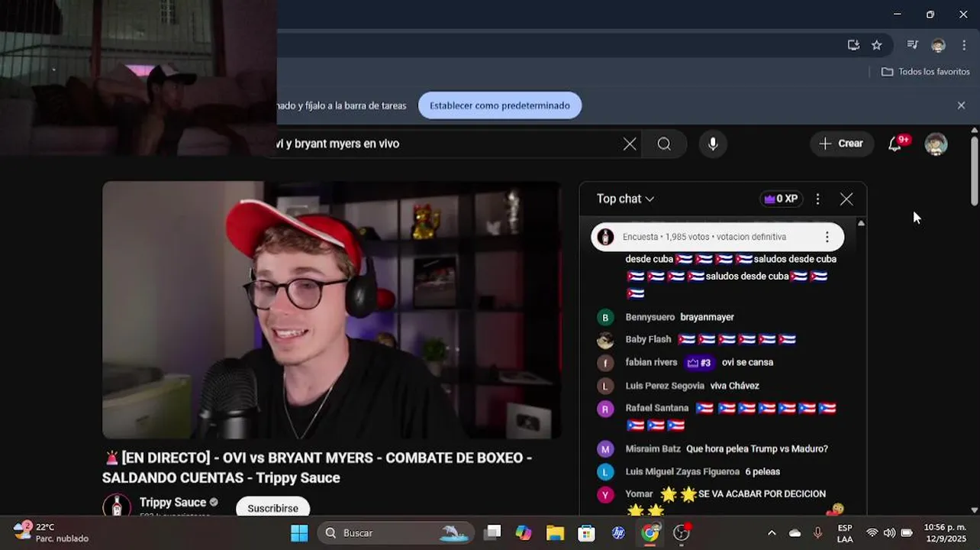This screenshot has height=550, width=980.
Task: Clear the YouTube search box text
Action: (630, 144)
